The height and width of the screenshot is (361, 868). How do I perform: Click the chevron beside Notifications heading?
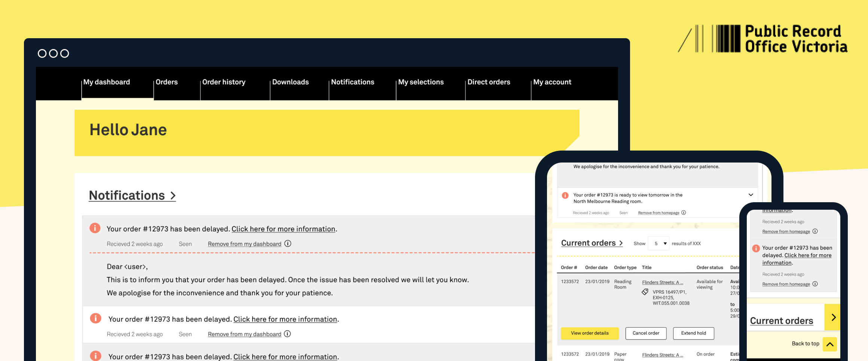[x=173, y=195]
